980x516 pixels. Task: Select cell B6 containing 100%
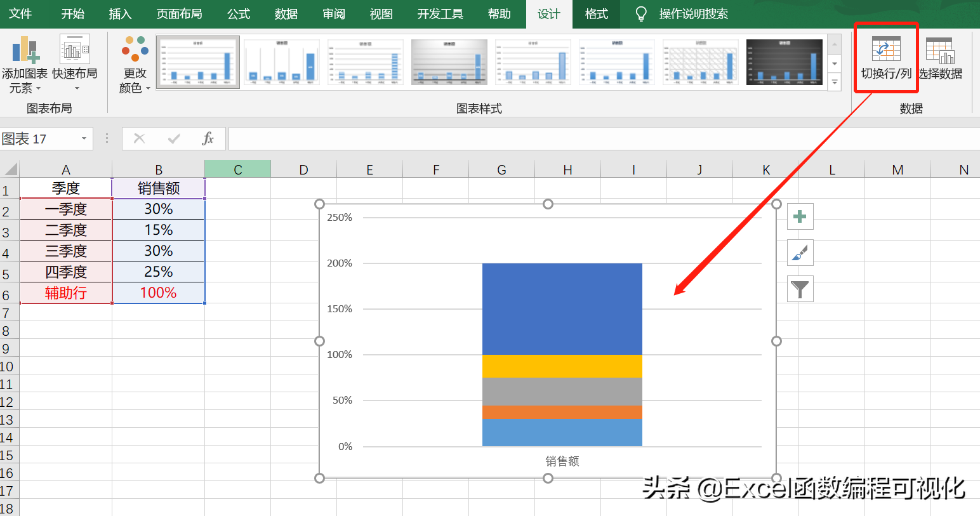pos(158,293)
